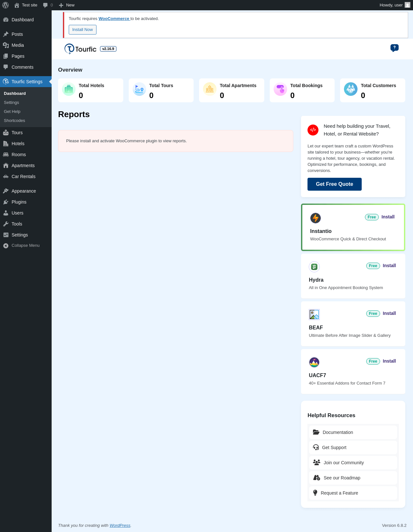Viewport: 413px width, 532px height.
Task: Click the Instantio lightning bolt icon
Action: click(315, 218)
